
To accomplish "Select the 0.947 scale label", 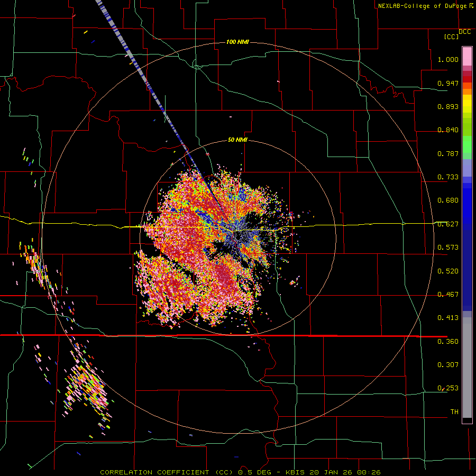I will click(x=448, y=83).
